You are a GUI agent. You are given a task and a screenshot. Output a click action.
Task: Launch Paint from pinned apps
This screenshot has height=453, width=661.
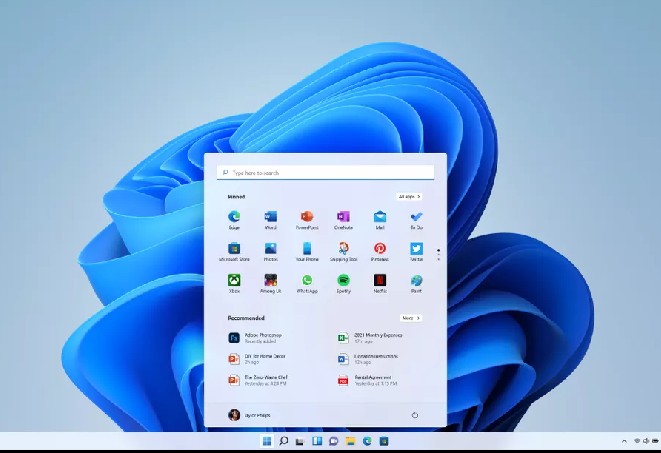coord(416,284)
